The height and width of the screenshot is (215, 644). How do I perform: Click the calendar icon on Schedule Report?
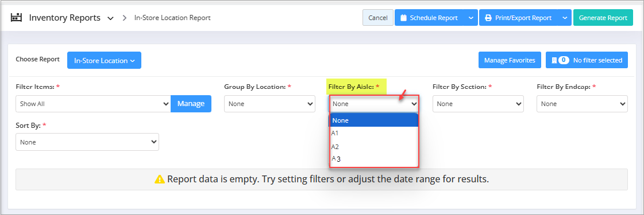[403, 18]
